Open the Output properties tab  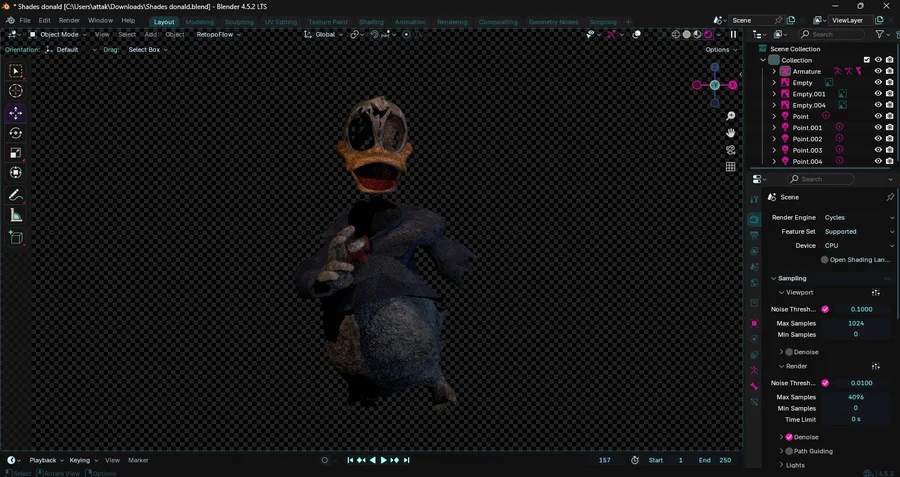pyautogui.click(x=754, y=235)
